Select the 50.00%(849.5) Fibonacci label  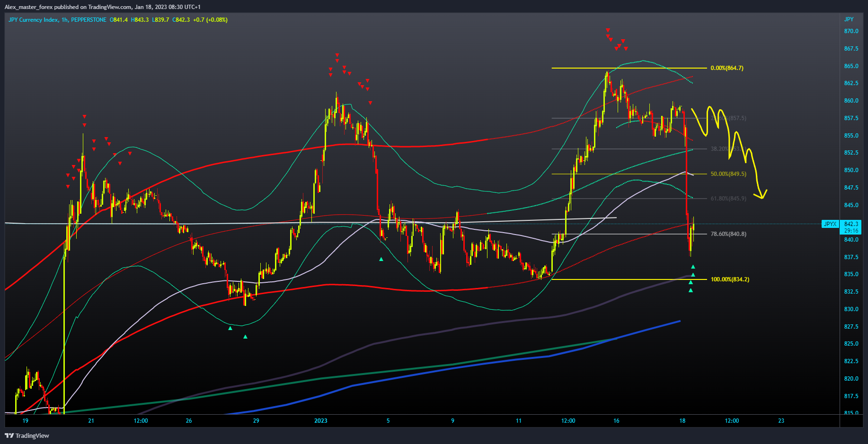point(728,174)
